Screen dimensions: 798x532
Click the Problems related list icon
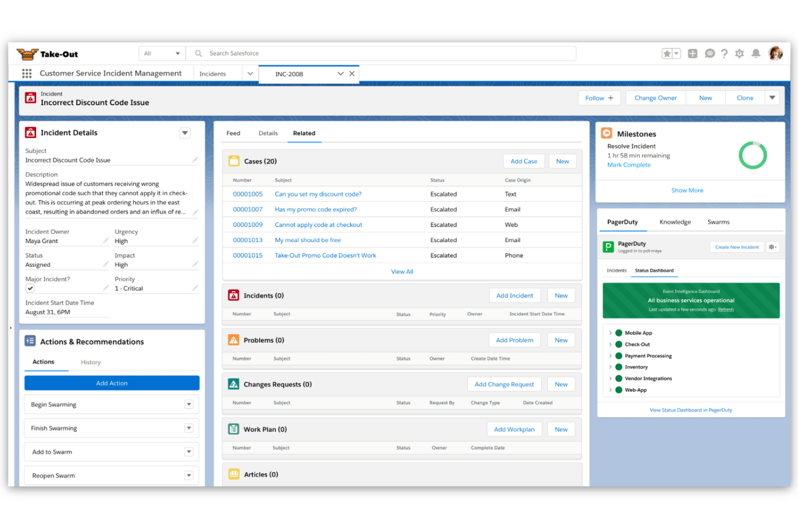point(233,340)
